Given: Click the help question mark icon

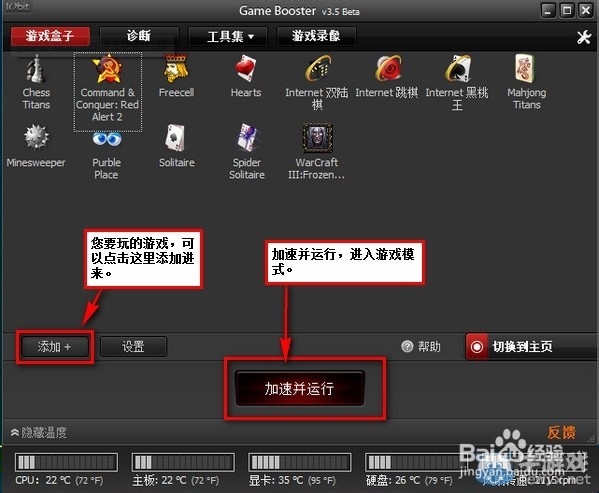Looking at the screenshot, I should (x=407, y=346).
